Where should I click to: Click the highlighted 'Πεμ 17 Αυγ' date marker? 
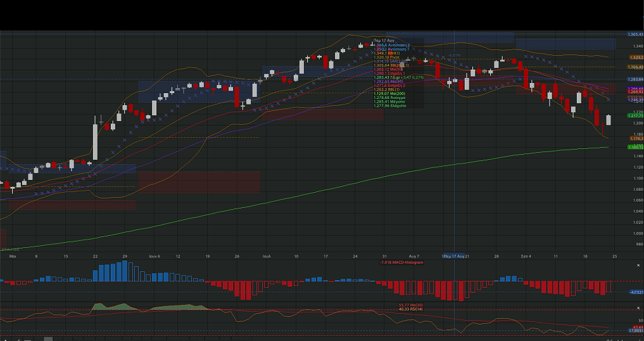454,256
